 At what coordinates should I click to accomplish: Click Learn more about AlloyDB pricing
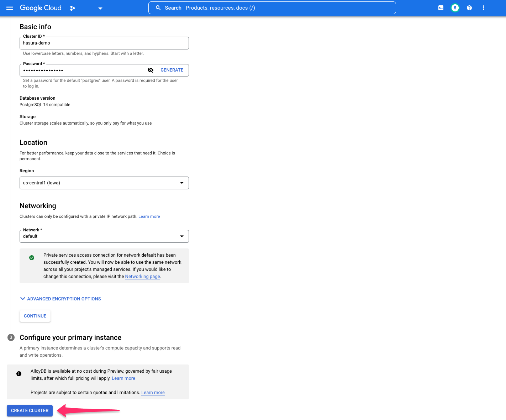(x=123, y=378)
